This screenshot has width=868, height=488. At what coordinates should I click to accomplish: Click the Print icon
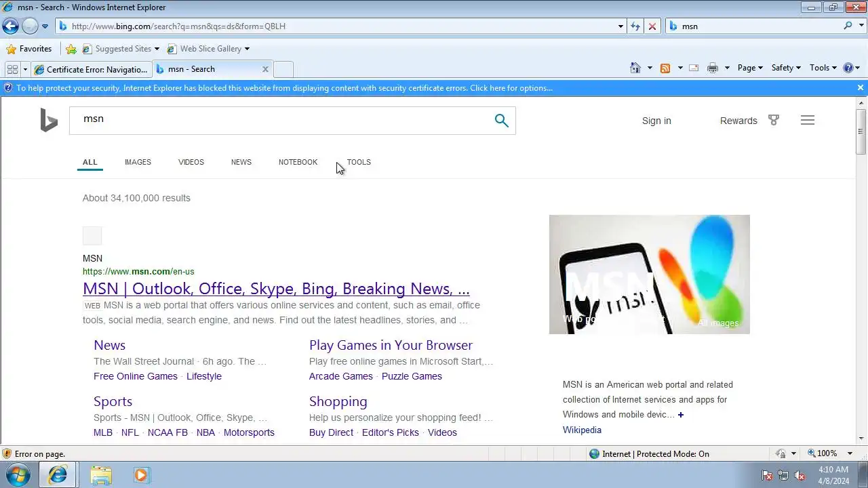coord(712,68)
